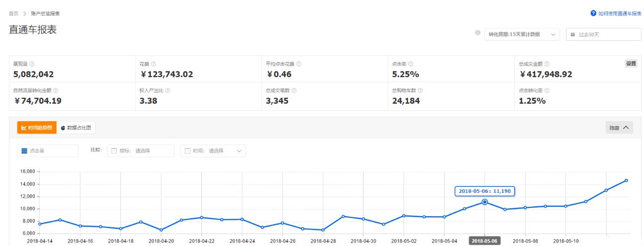Click the 6,000 y-axis label
Screen dimensions: 644x246
(29, 233)
